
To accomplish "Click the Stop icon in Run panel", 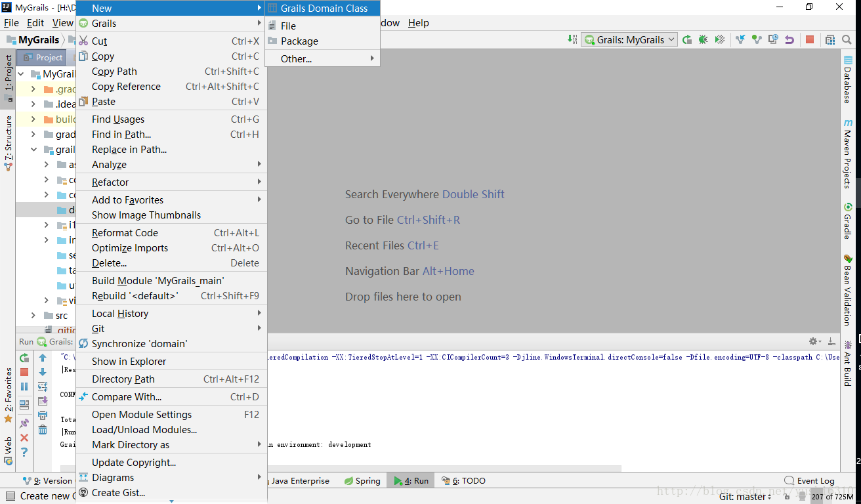I will (x=24, y=372).
